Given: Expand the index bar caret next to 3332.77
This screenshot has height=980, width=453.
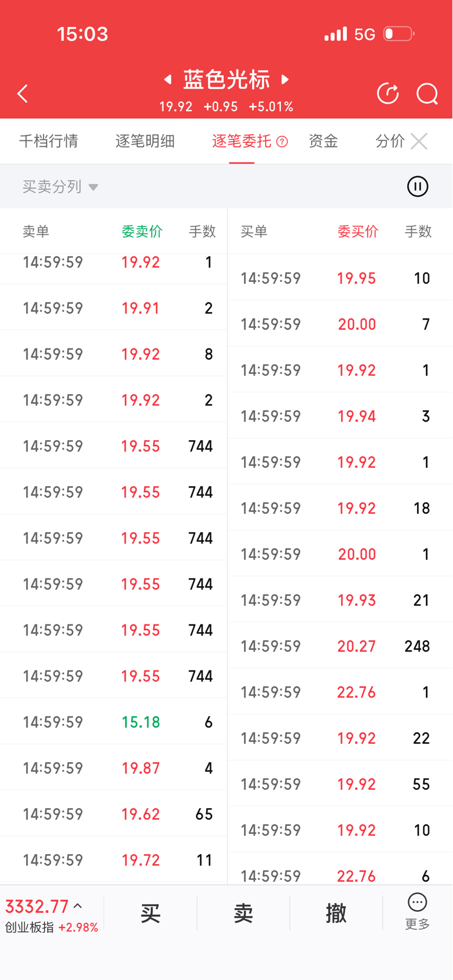Looking at the screenshot, I should [78, 906].
